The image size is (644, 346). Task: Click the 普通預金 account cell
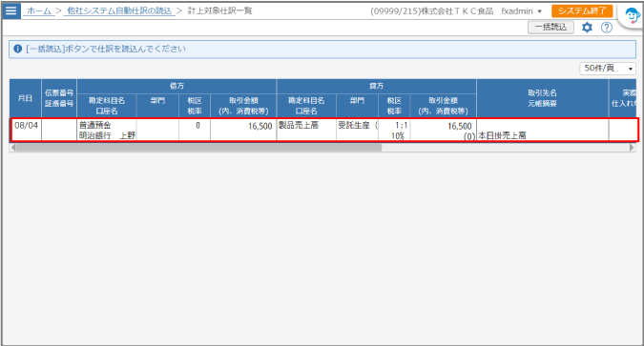coord(106,130)
